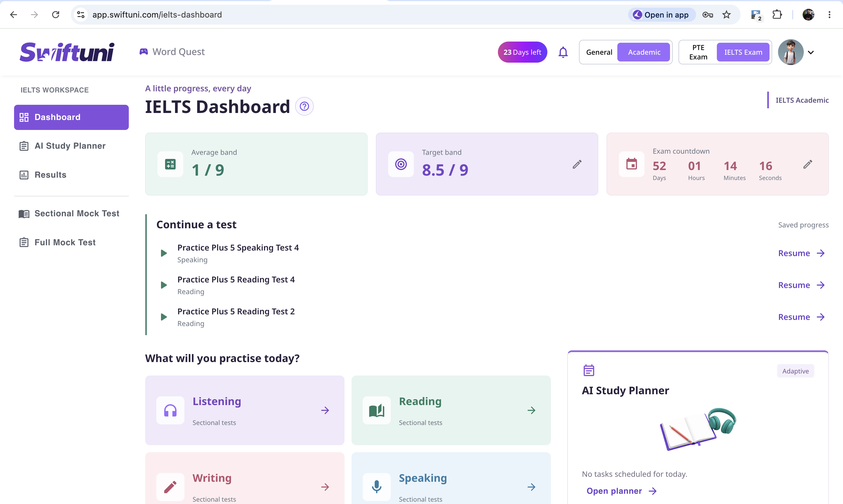
Task: Open Sectional Mock Test in the sidebar
Action: click(71, 214)
